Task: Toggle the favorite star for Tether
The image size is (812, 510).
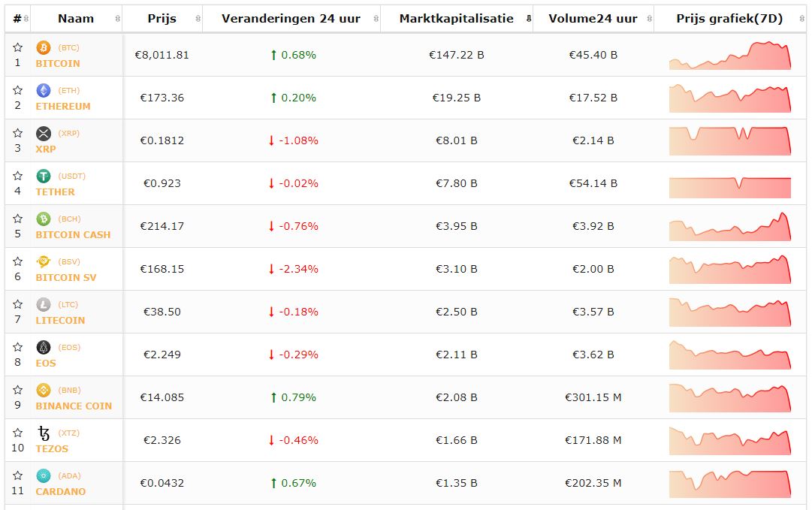Action: click(17, 176)
